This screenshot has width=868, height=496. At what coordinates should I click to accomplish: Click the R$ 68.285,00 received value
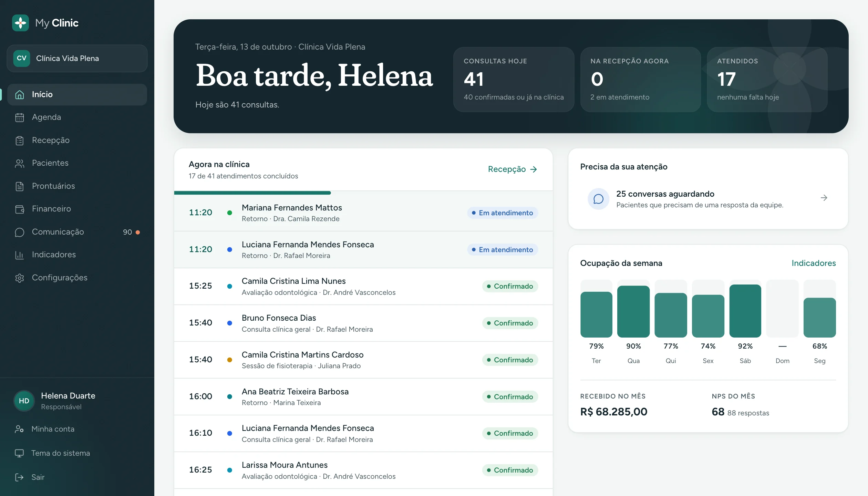click(x=614, y=412)
